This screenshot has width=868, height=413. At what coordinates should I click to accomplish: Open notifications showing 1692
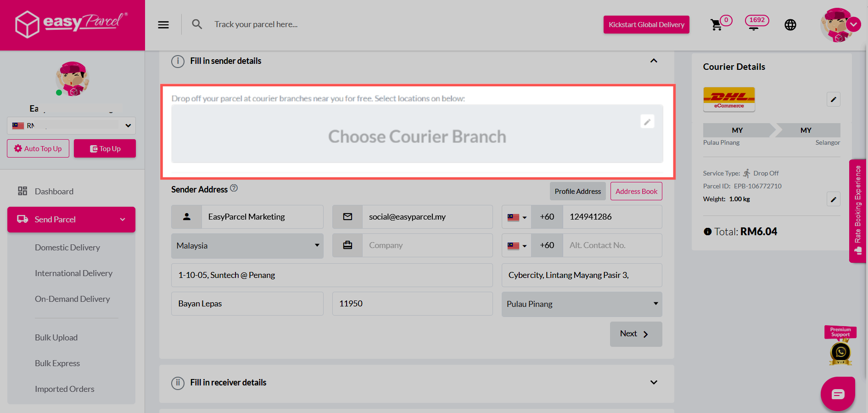757,22
